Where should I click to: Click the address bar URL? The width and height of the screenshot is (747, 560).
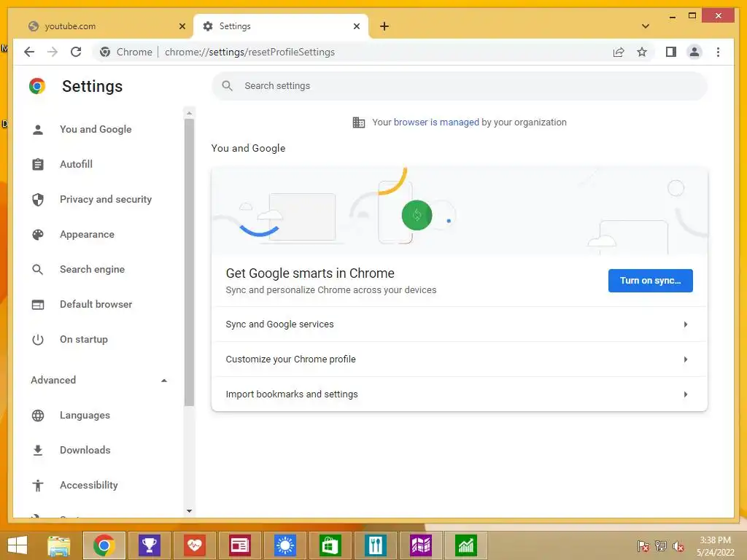[x=249, y=52]
